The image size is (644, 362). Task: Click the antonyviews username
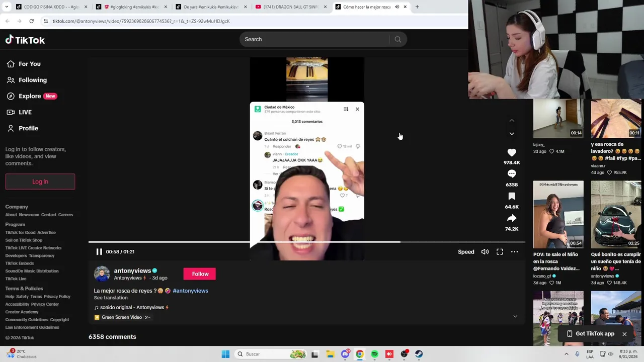132,270
